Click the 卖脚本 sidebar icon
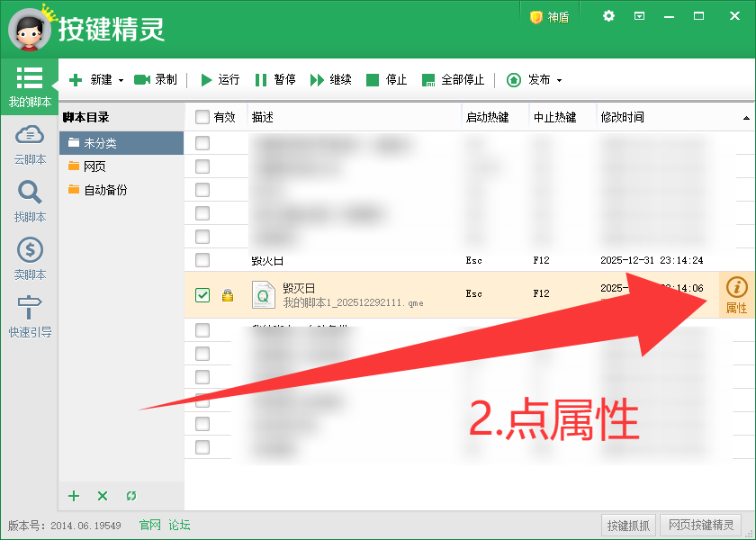This screenshot has height=540, width=756. 29,254
